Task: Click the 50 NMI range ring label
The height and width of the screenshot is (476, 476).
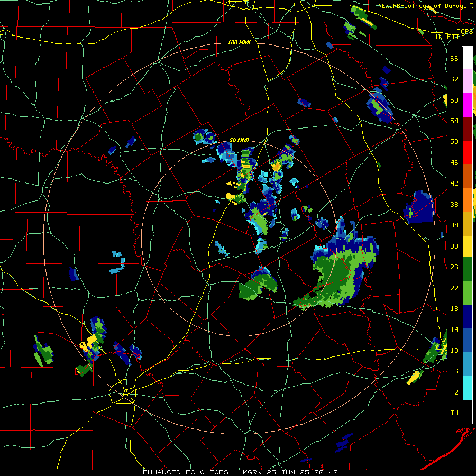Action: coord(239,140)
